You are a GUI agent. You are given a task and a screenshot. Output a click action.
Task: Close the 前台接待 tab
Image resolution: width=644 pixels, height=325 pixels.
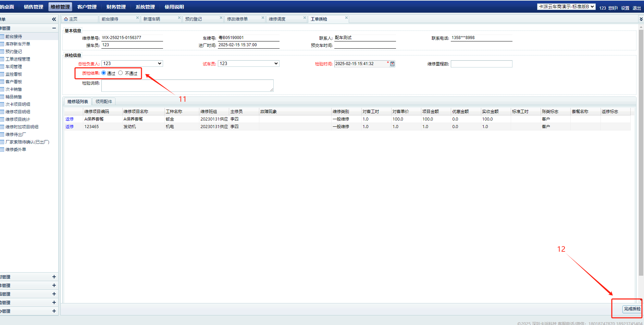pos(137,18)
